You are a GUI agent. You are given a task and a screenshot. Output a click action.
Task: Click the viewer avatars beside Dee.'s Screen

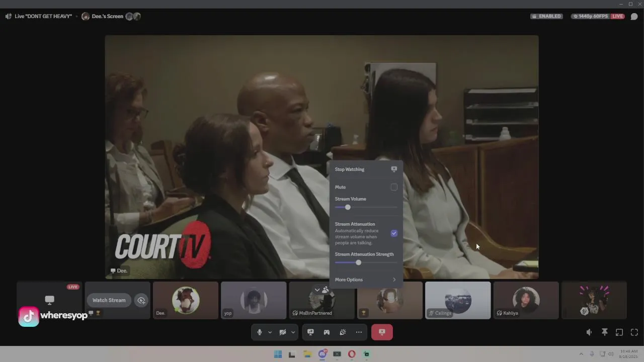click(x=133, y=16)
